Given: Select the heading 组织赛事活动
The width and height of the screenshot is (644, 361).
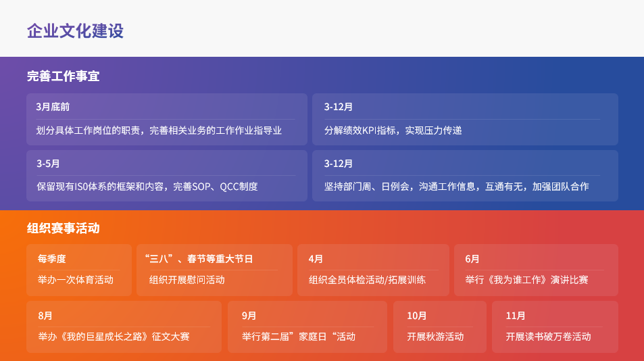Looking at the screenshot, I should (63, 228).
